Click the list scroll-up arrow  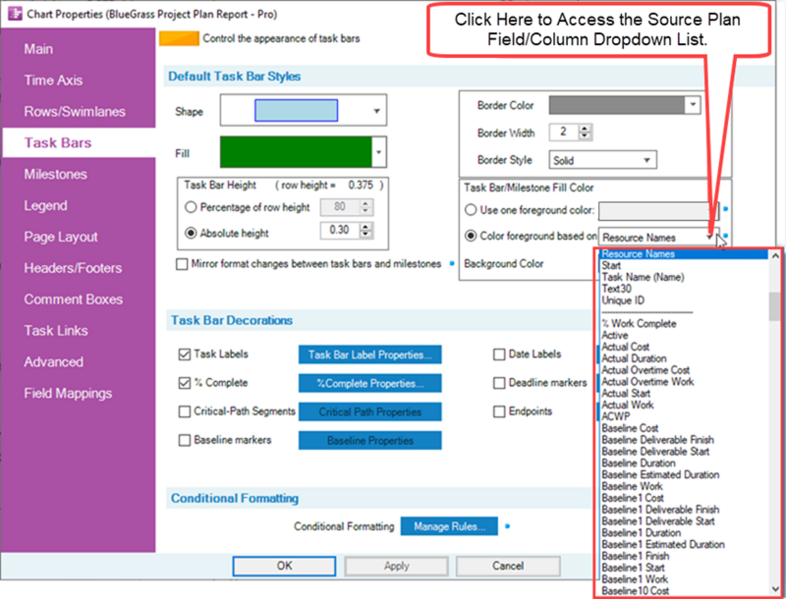(774, 256)
